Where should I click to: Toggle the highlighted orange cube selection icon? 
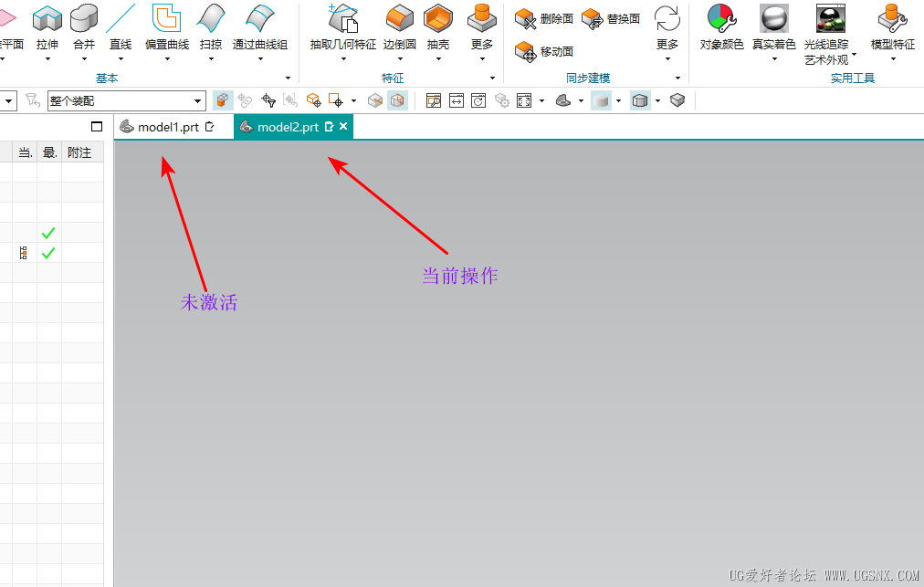223,100
